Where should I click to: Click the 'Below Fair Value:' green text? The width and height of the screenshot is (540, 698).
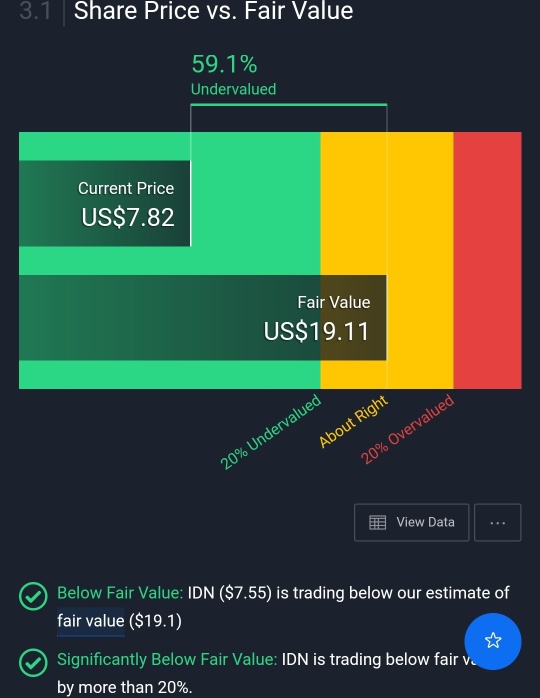pos(120,593)
